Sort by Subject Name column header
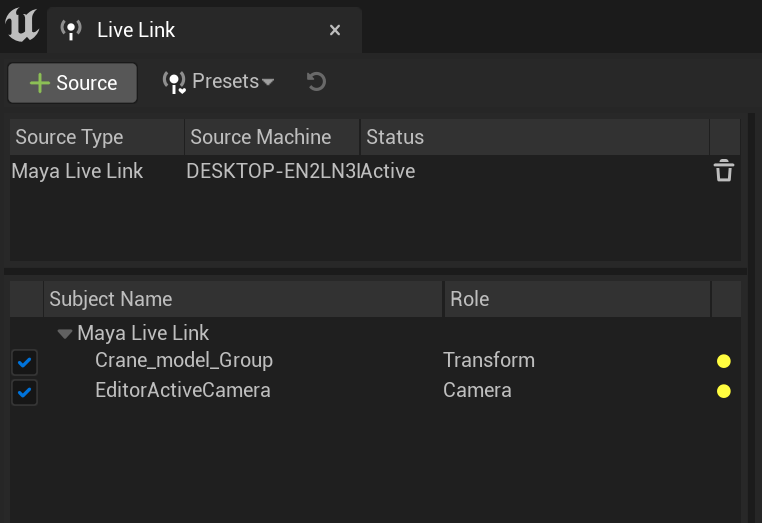762x523 pixels. coord(111,299)
